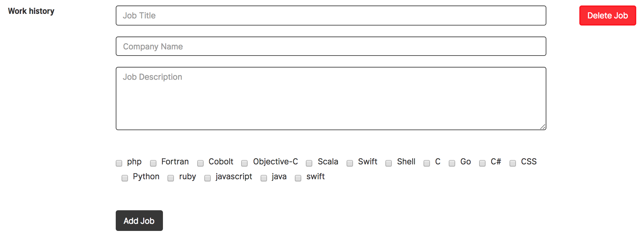The width and height of the screenshot is (644, 239).
Task: Grab the Job Description resize handle
Action: click(x=543, y=127)
